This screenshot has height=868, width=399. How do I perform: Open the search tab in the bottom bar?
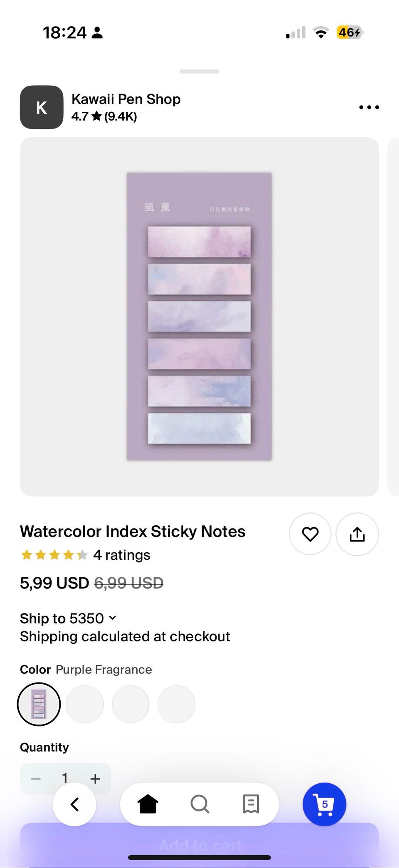[x=199, y=804]
